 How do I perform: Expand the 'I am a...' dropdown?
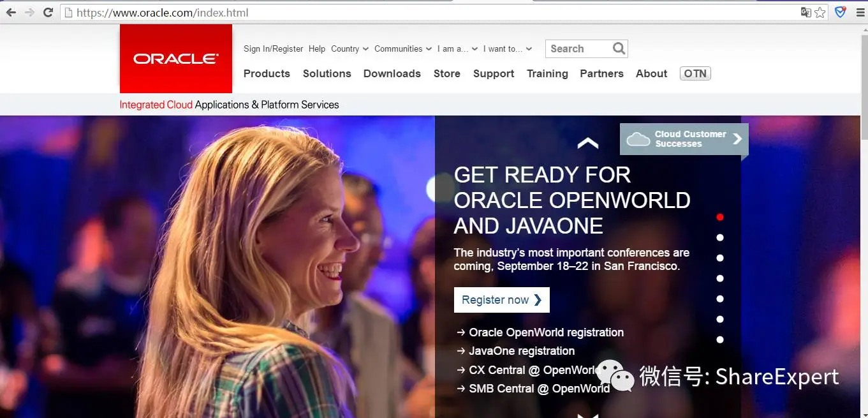pos(457,49)
